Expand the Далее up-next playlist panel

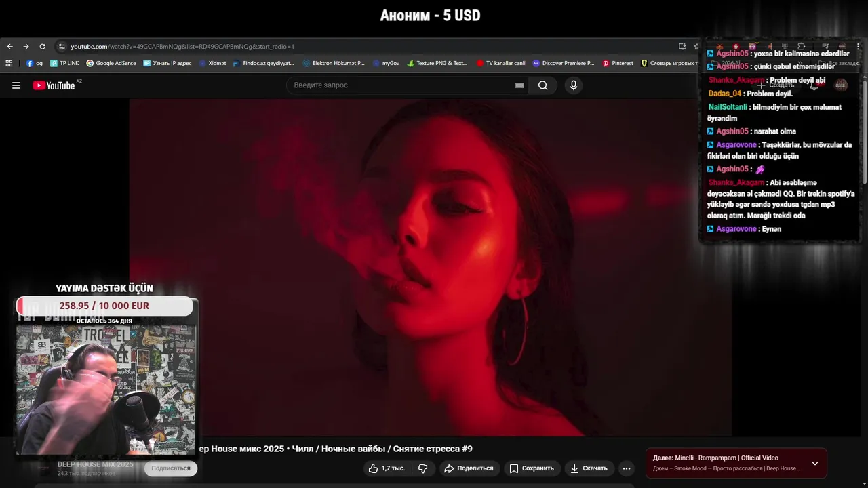pyautogui.click(x=815, y=464)
